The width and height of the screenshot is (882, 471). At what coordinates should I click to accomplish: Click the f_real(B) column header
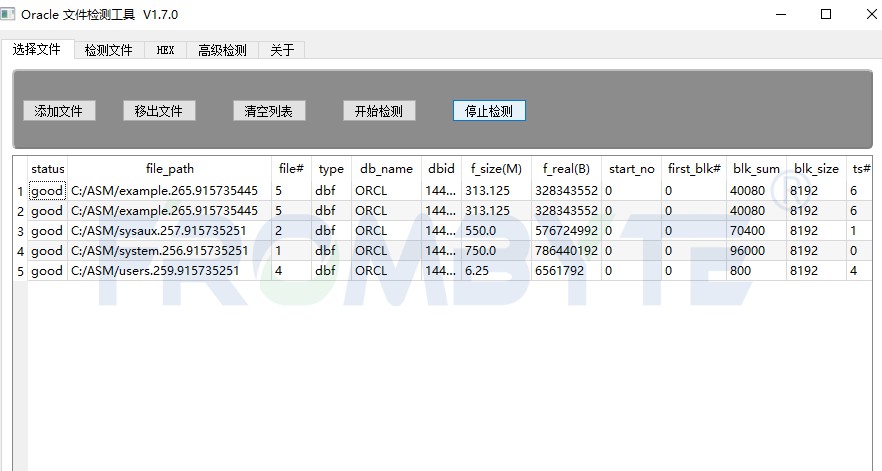pos(566,169)
